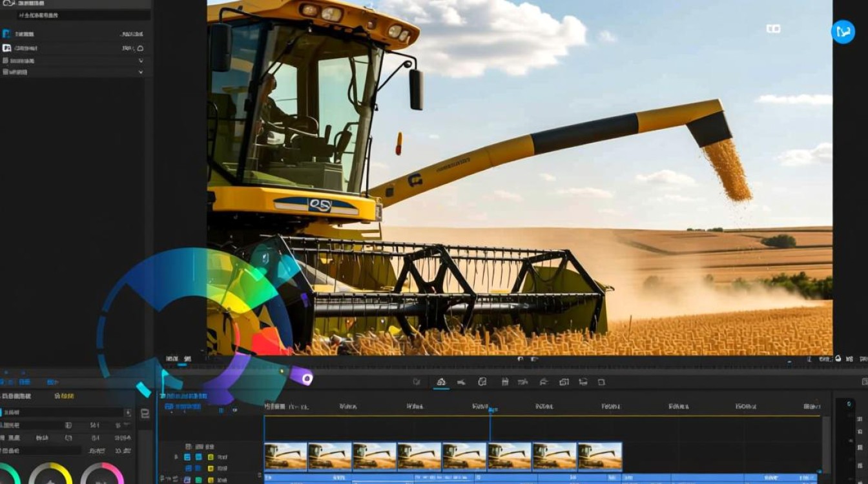Screen dimensions: 868x484
Task: Click the bell-shaped icon on the image row
Action: coord(140,48)
